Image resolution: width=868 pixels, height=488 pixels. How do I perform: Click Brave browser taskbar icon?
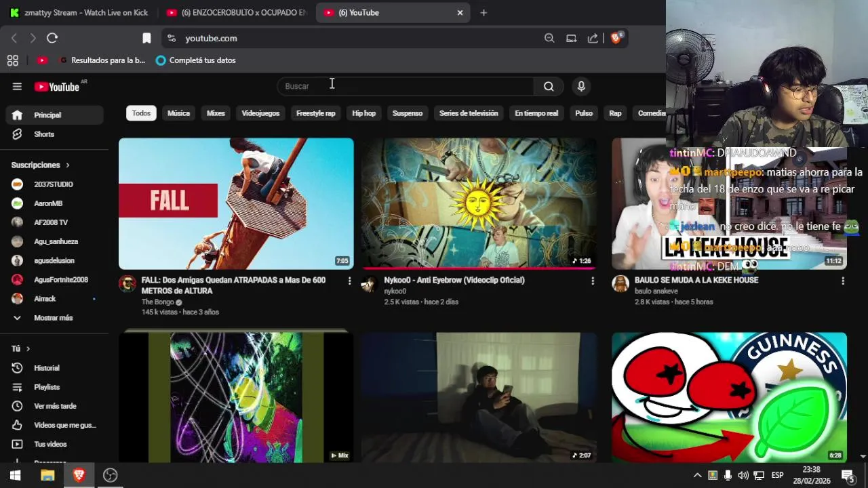[79, 475]
